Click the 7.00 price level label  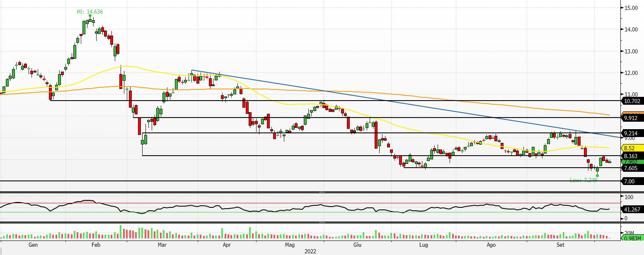pyautogui.click(x=632, y=181)
